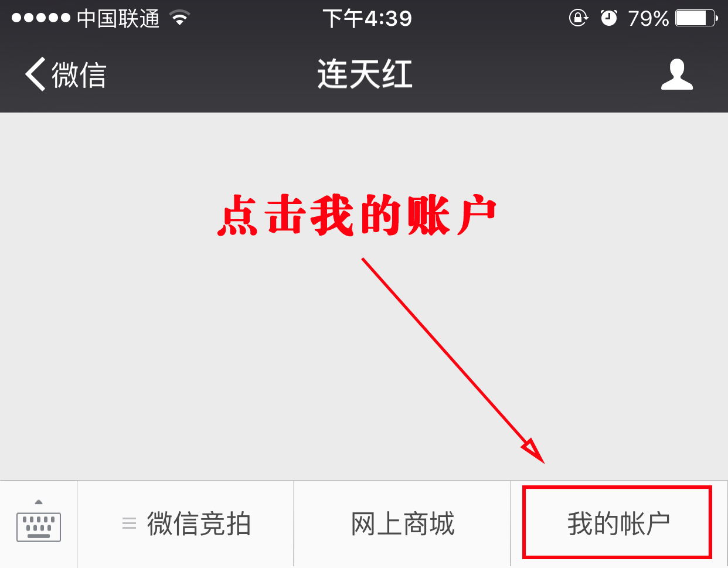This screenshot has height=568, width=728.
Task: Click the rotation lock status icon
Action: coord(579,18)
